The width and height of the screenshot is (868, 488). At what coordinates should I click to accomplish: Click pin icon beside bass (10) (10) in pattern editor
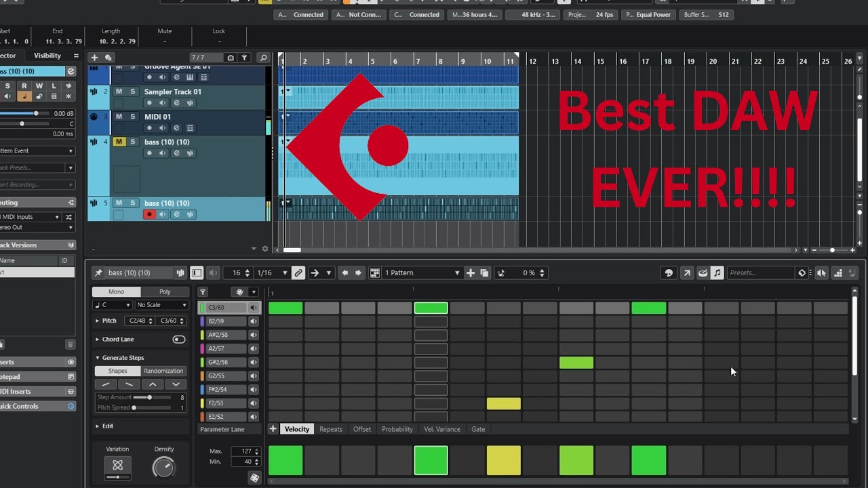(98, 273)
